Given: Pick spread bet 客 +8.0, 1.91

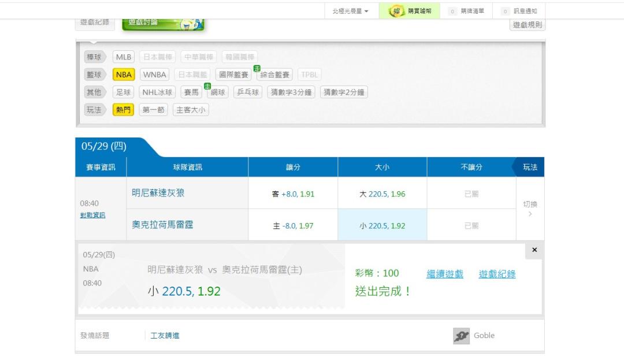Looking at the screenshot, I should click(x=294, y=194).
